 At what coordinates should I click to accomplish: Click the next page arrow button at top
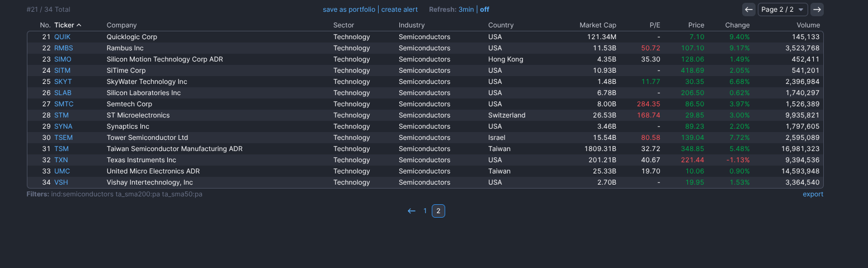(x=817, y=10)
